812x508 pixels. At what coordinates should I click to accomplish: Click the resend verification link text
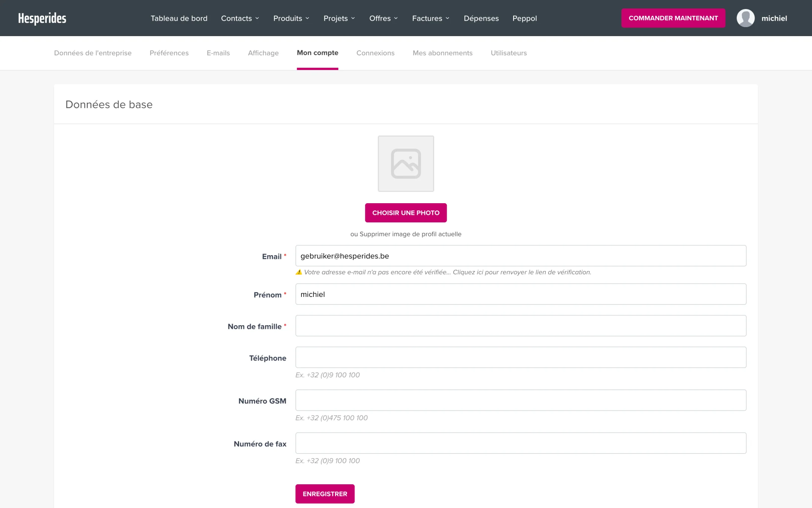(522, 272)
